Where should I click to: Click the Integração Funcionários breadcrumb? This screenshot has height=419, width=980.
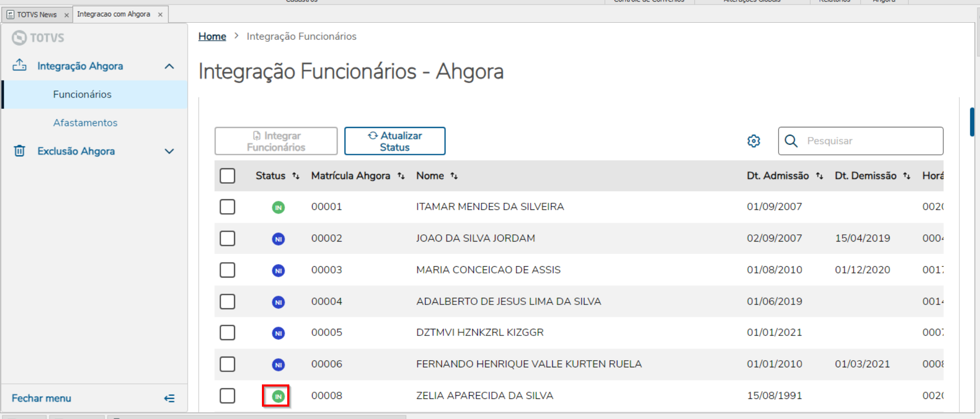pyautogui.click(x=301, y=36)
